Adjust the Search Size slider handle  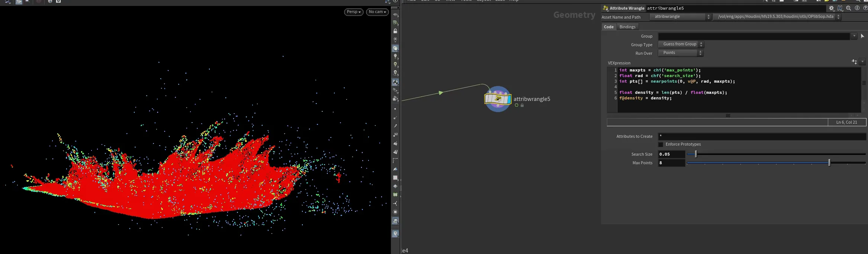[696, 154]
